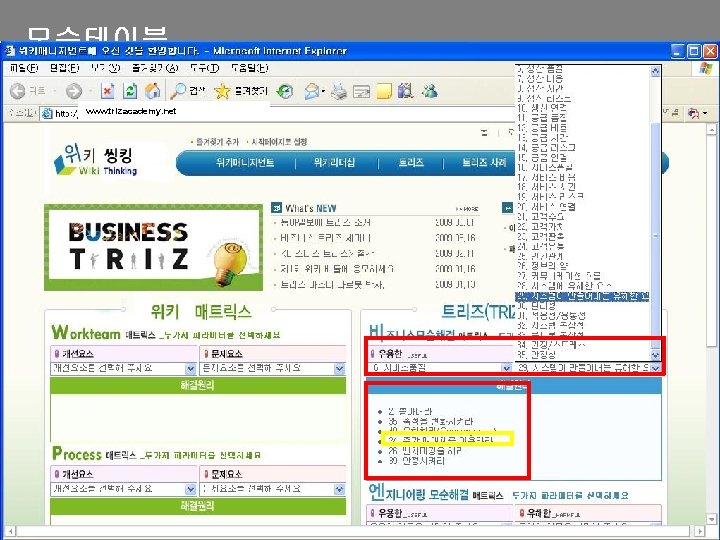Select item 35 in the open dropdown list
Screen dimensions: 720x540
point(583,355)
